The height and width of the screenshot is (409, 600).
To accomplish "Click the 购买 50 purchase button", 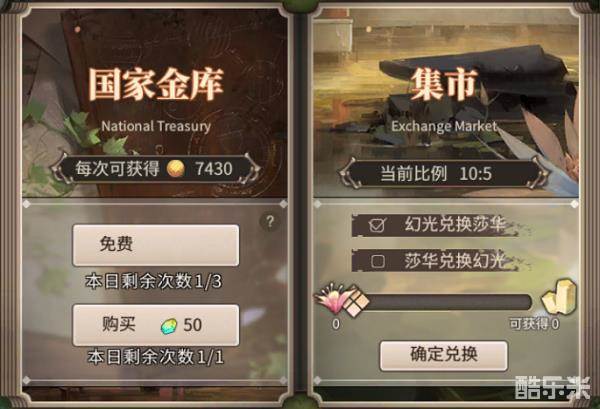I will pos(156,325).
